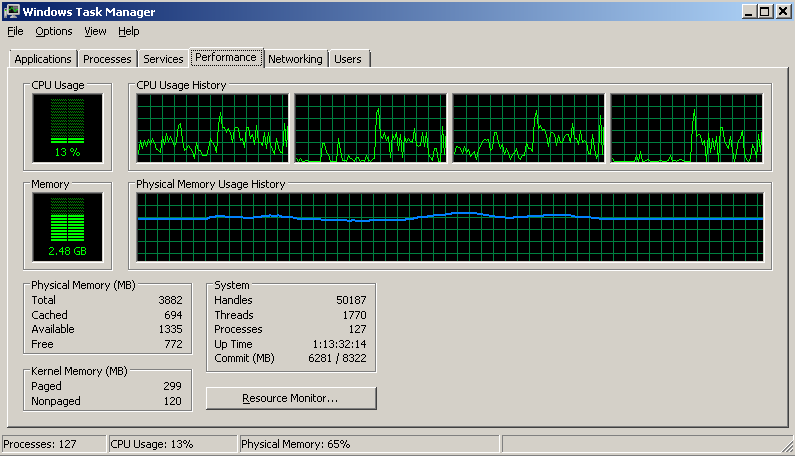The image size is (795, 456).
Task: Click the Nonpaged kernel memory value 120
Action: pos(172,401)
